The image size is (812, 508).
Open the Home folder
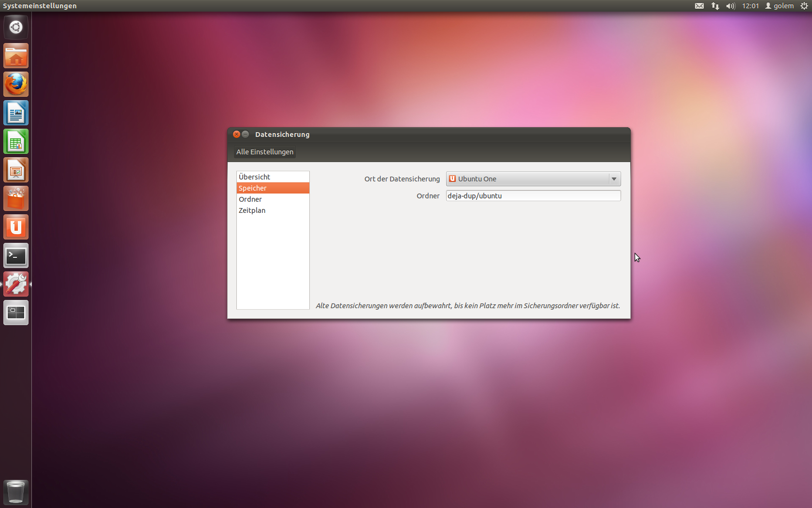tap(16, 56)
